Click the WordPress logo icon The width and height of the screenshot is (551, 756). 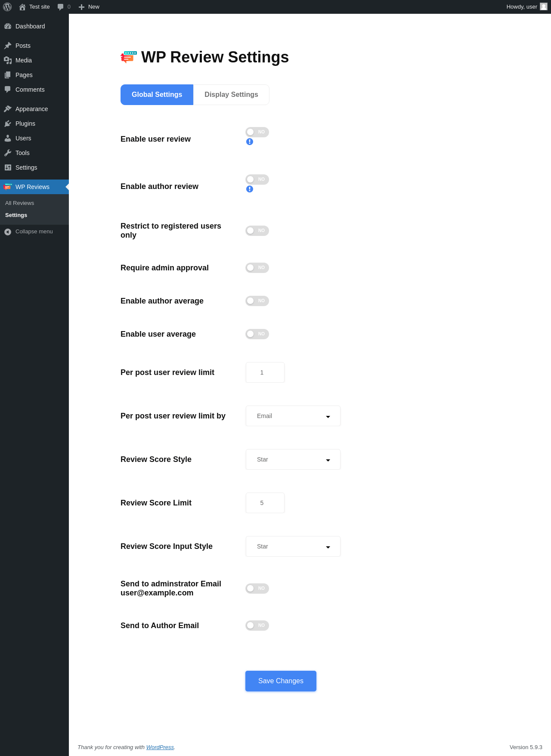[x=7, y=7]
